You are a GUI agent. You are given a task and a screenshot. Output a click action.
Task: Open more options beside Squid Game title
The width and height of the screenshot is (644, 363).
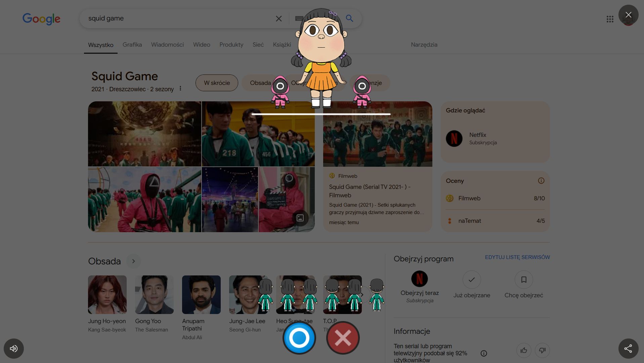(x=180, y=89)
